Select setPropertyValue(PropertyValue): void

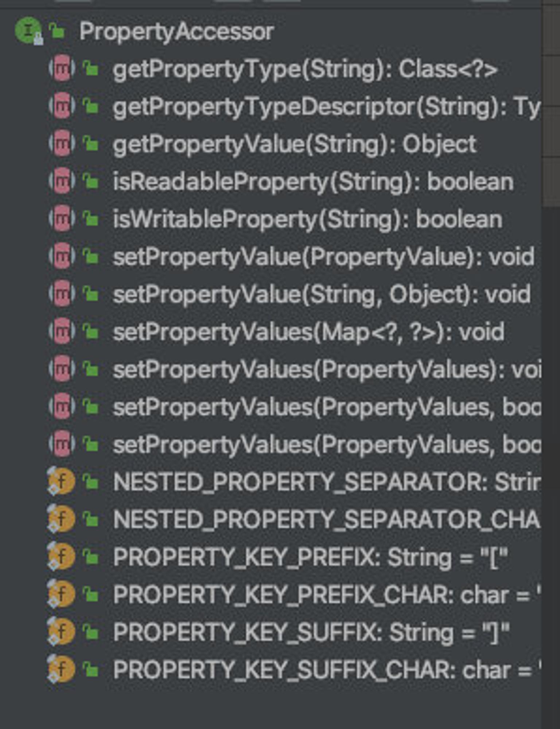click(324, 257)
